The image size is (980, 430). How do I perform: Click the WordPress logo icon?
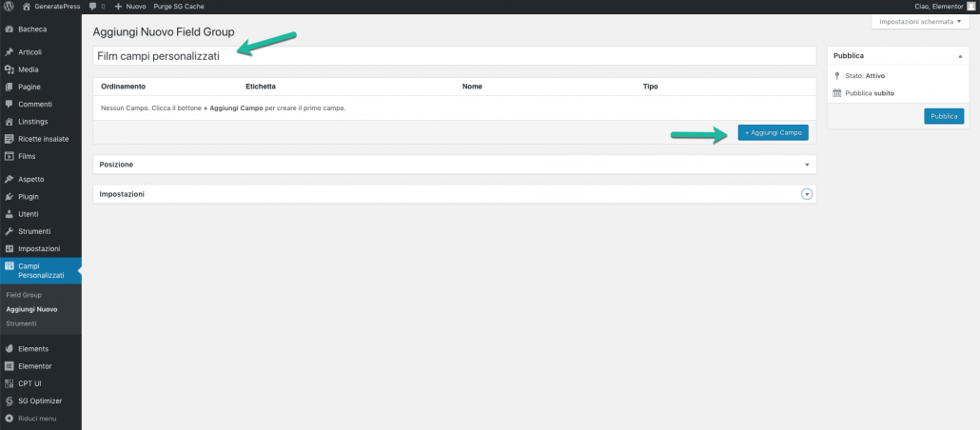9,7
